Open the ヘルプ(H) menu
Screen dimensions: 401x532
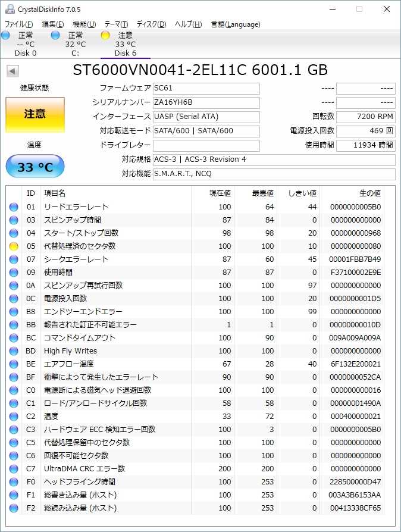tap(188, 24)
